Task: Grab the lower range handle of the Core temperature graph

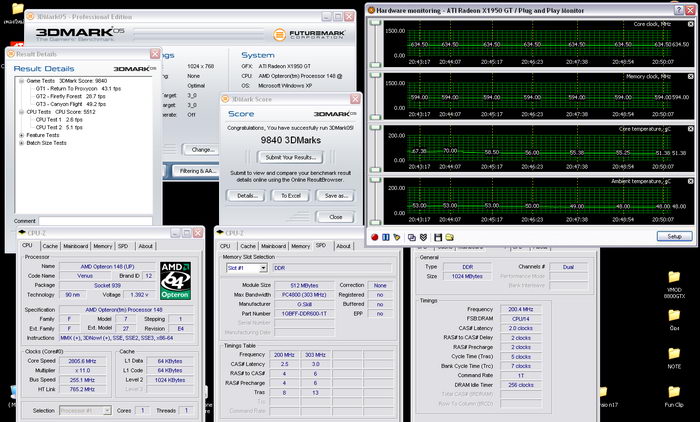Action: click(x=376, y=170)
